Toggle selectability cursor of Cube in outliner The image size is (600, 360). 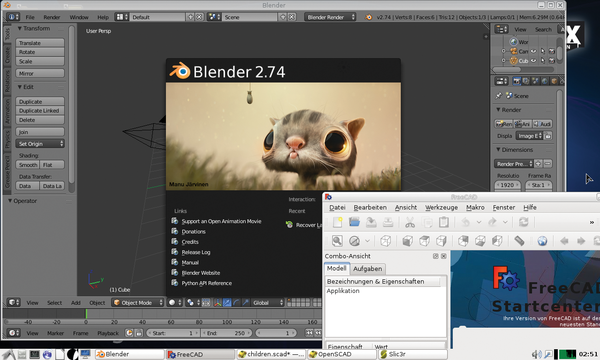point(542,60)
